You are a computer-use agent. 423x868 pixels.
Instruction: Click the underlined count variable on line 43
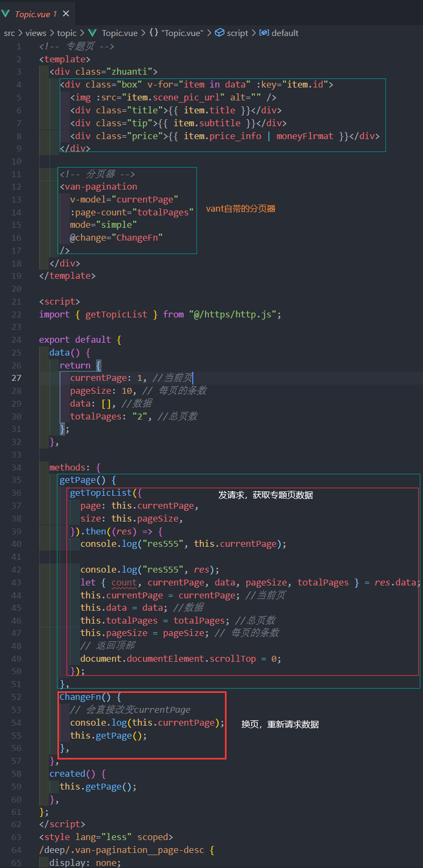124,583
